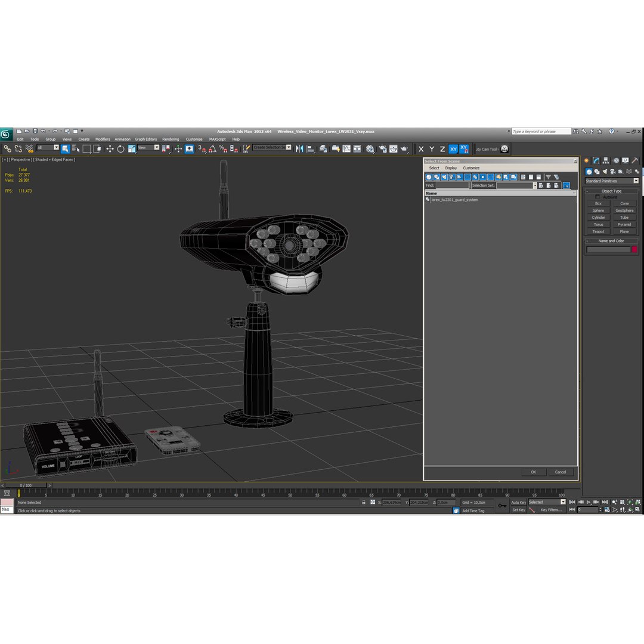This screenshot has height=644, width=644.
Task: Toggle 3D Snaps button
Action: (202, 148)
